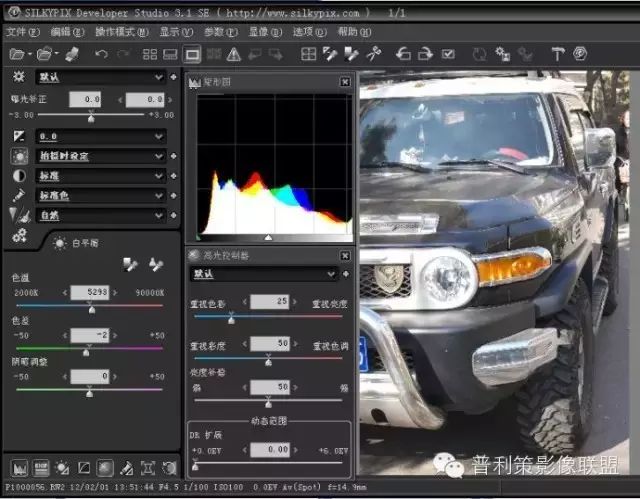Click the circular arrows toolbar icon

[480, 54]
